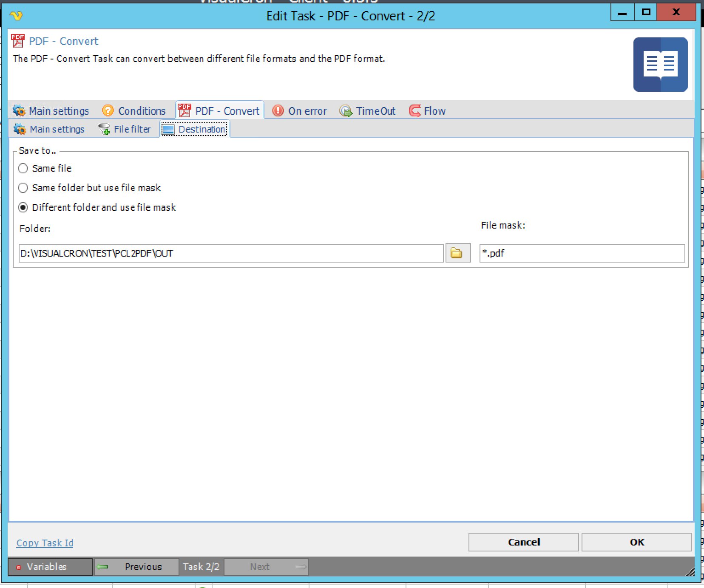Click the File mask text field

coord(582,254)
